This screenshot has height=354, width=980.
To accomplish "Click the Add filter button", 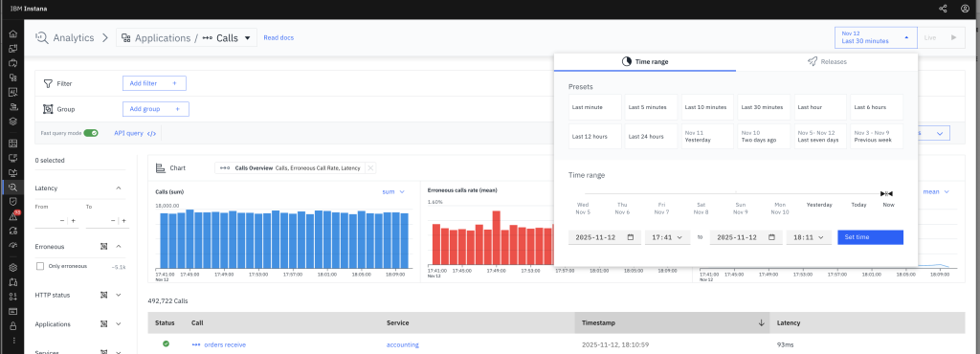I will pos(154,83).
